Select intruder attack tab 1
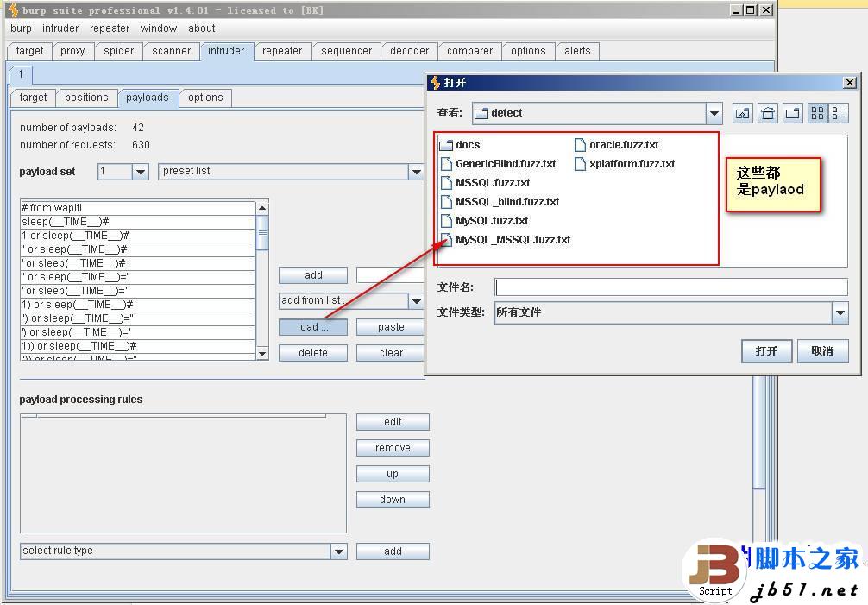This screenshot has height=605, width=868. click(21, 74)
